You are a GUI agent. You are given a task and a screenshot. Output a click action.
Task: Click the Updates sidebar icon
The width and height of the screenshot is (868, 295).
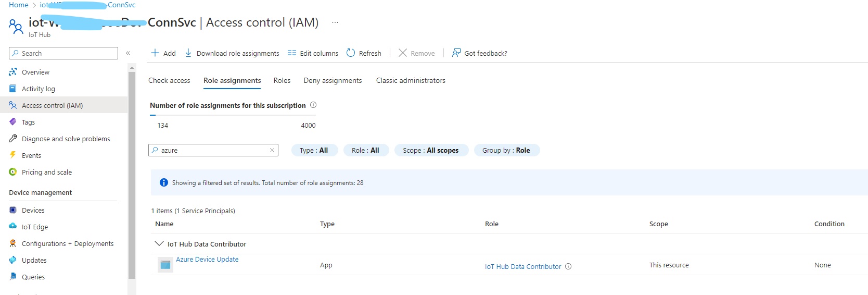click(x=13, y=260)
